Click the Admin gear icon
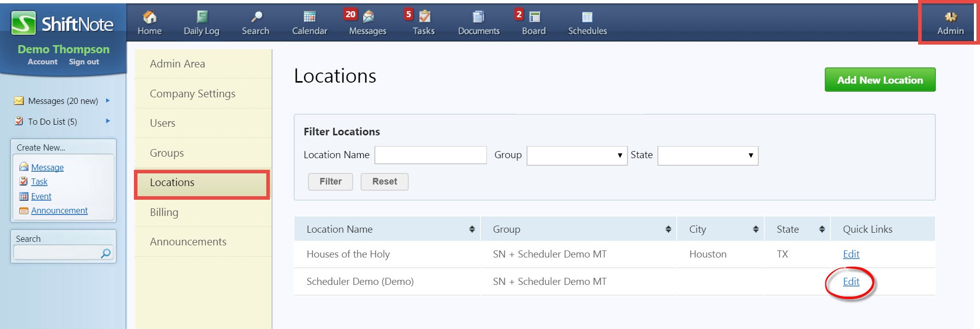The image size is (980, 329). click(x=950, y=17)
